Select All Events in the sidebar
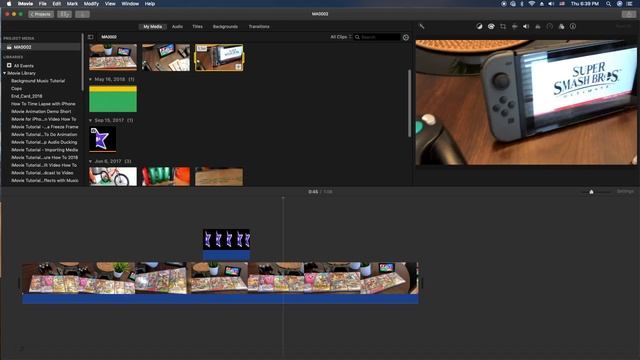The height and width of the screenshot is (360, 640). (x=24, y=65)
